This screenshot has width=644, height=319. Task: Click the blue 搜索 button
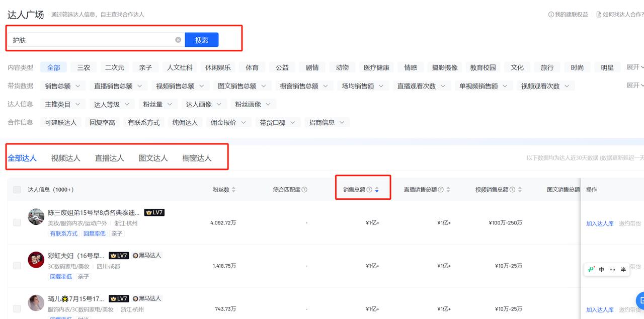pyautogui.click(x=201, y=40)
